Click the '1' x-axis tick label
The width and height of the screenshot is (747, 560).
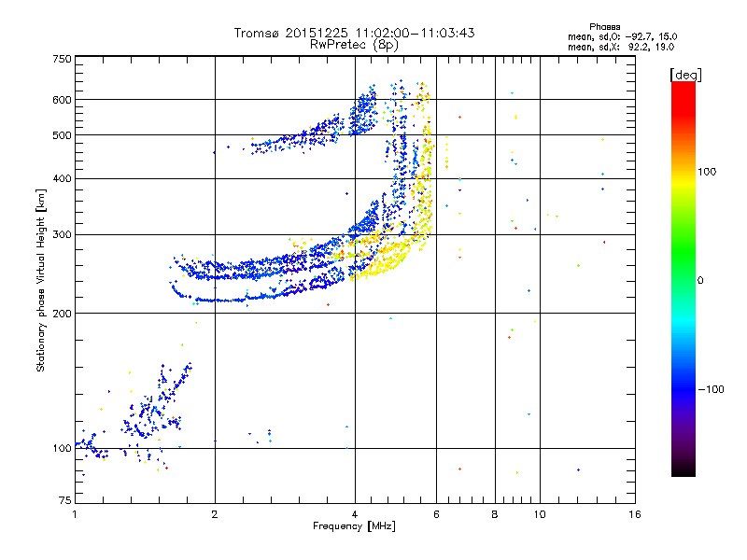[x=75, y=514]
